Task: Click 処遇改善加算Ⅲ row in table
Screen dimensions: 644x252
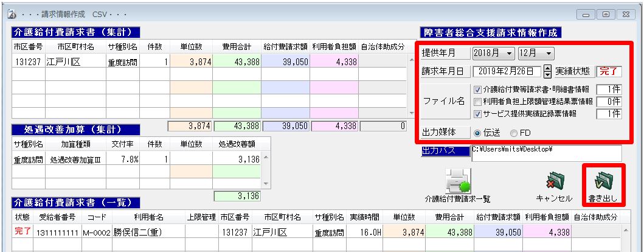Action: click(79, 159)
